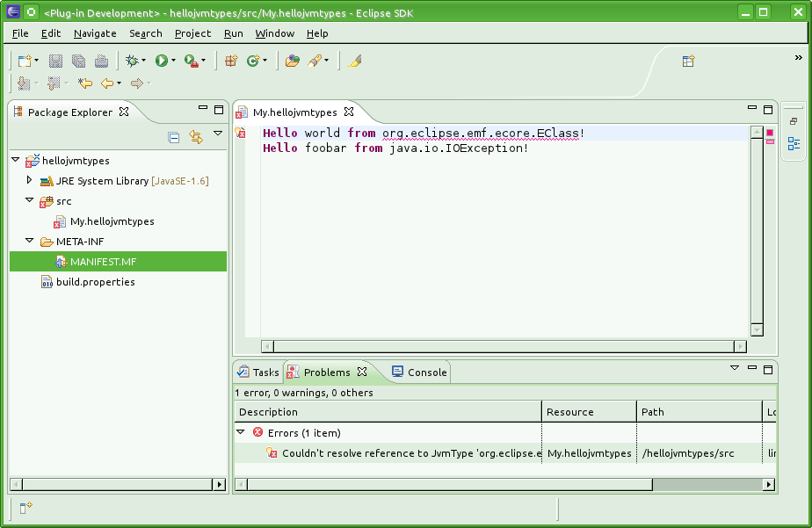The image size is (812, 528).
Task: Click the New Java Package icon
Action: [x=231, y=61]
